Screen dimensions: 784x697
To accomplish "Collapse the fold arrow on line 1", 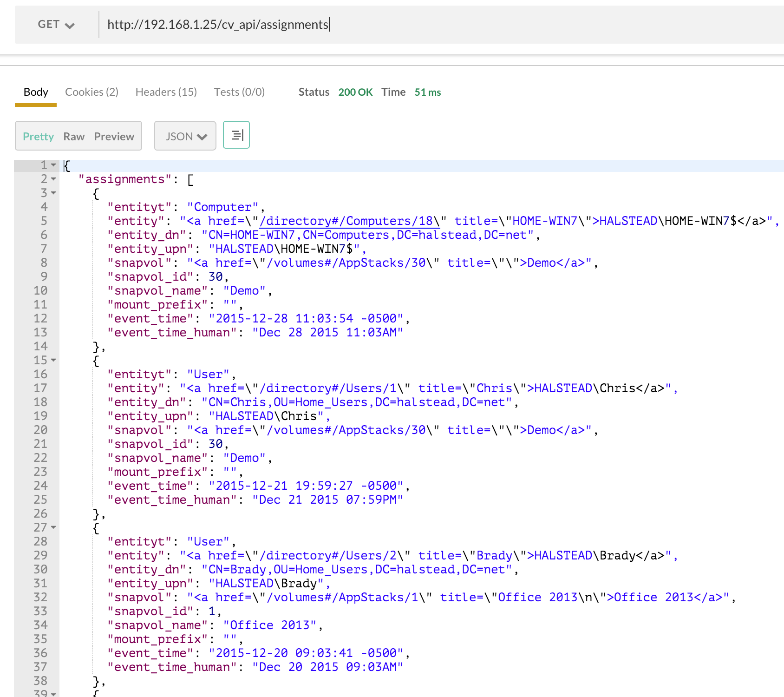I will (x=53, y=165).
